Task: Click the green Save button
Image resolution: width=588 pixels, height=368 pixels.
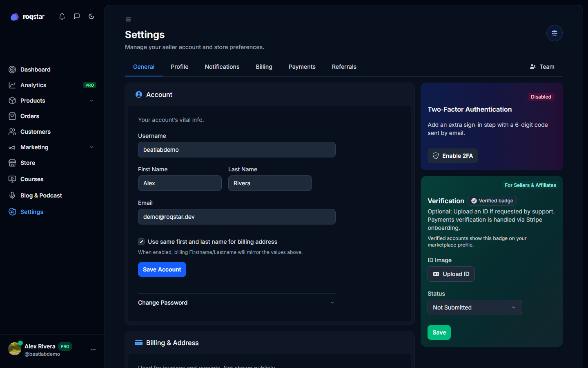Action: tap(439, 332)
